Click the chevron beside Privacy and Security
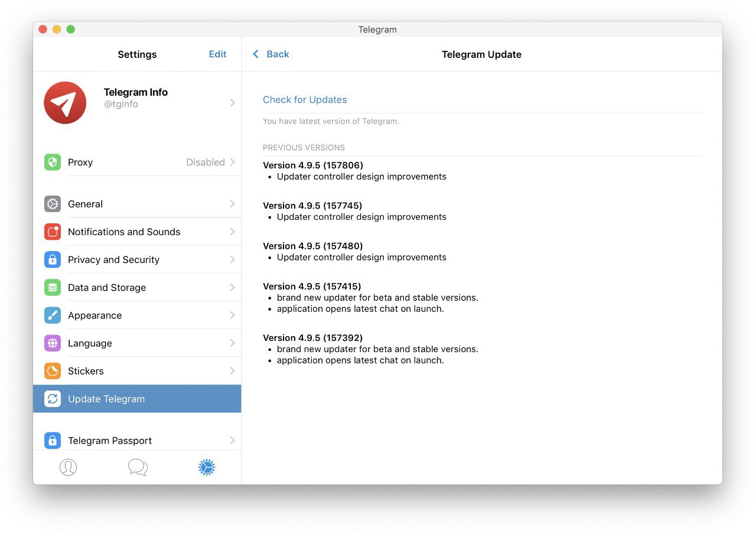This screenshot has width=756, height=540. pyautogui.click(x=233, y=259)
